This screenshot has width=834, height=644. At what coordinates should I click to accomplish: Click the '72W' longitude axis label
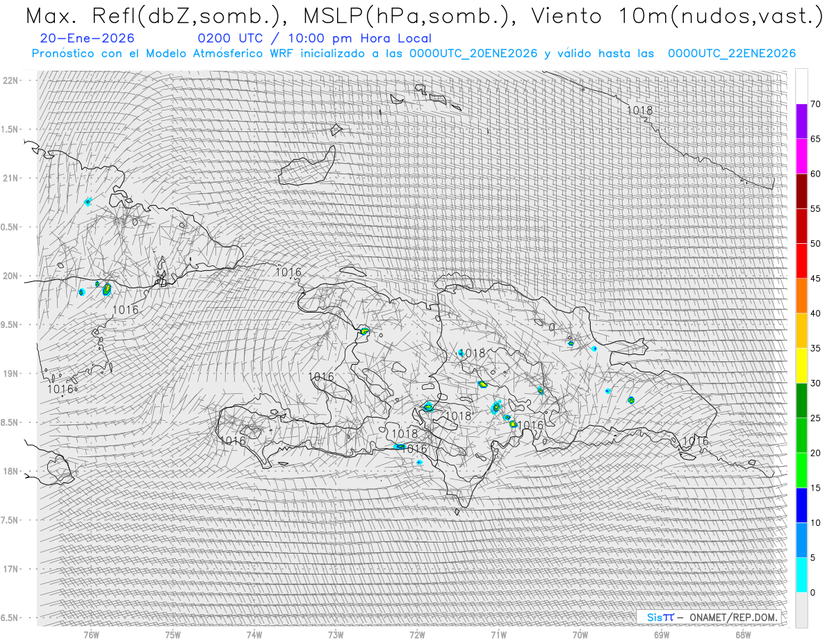(x=417, y=635)
